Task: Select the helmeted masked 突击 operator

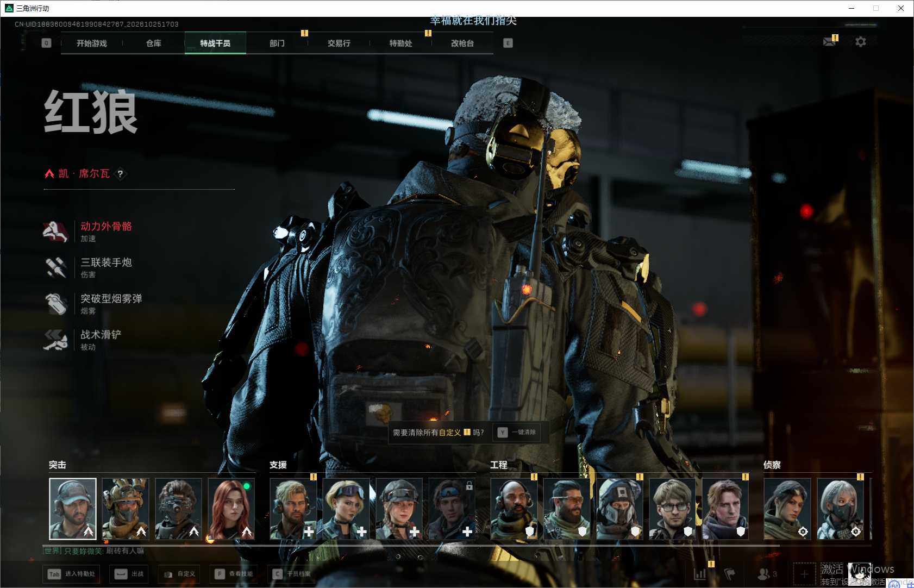Action: click(x=126, y=509)
